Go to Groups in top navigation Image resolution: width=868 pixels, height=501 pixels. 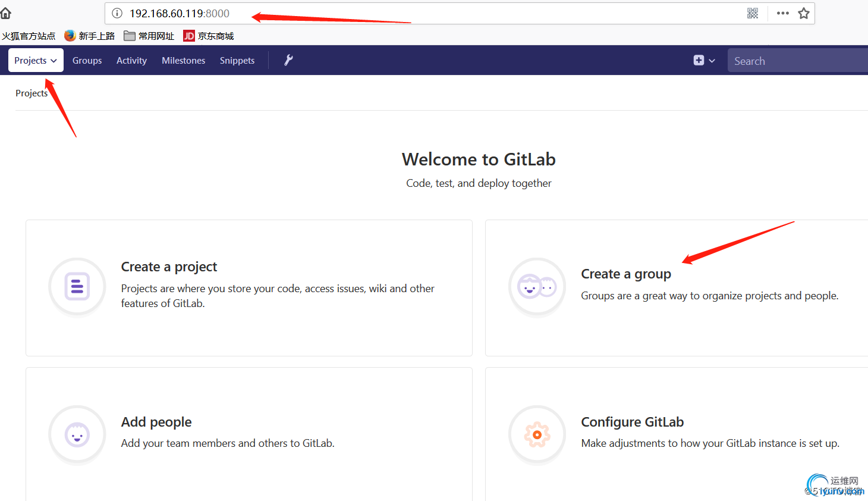click(87, 60)
